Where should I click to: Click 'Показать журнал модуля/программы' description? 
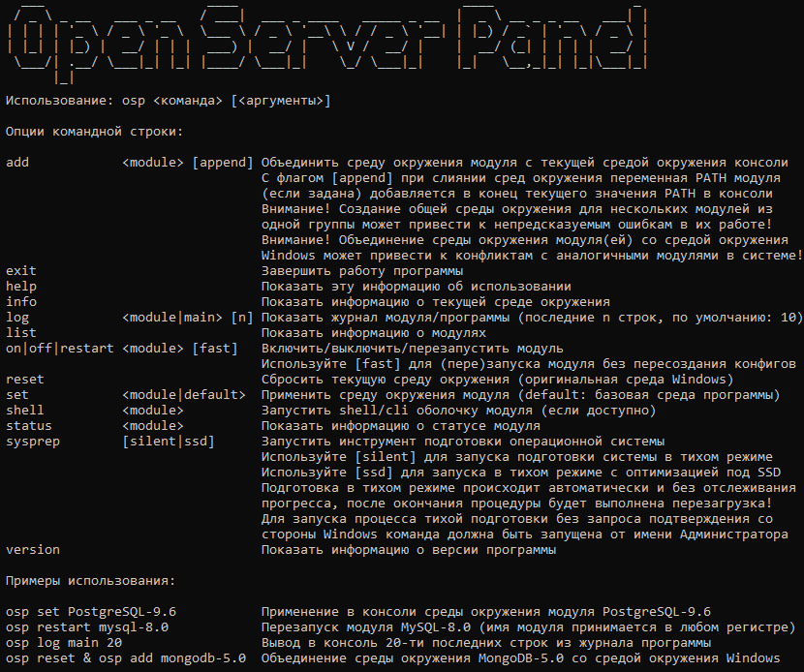point(532,318)
